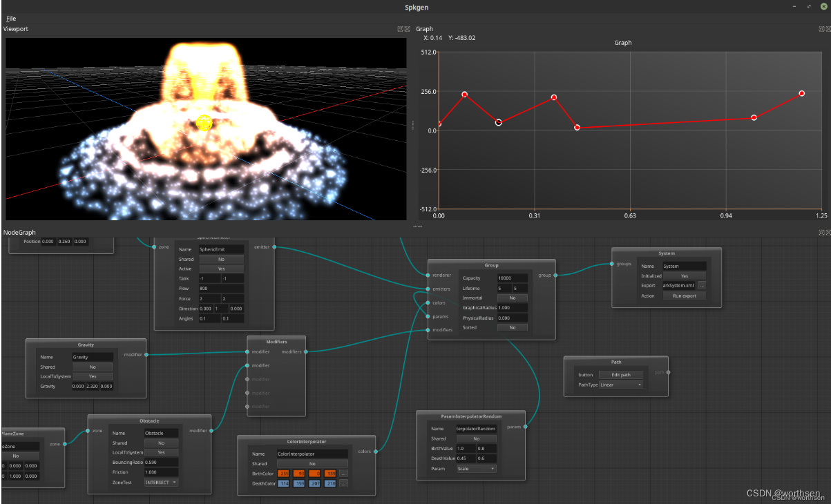Select the param output port on ParamInterpolatorRandom
Screen dimensions: 831x504
525,427
